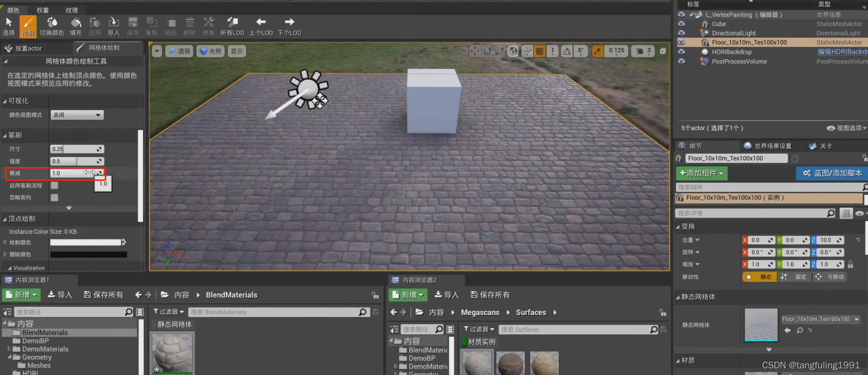
Task: Maximize or restore the viewport
Action: [663, 51]
